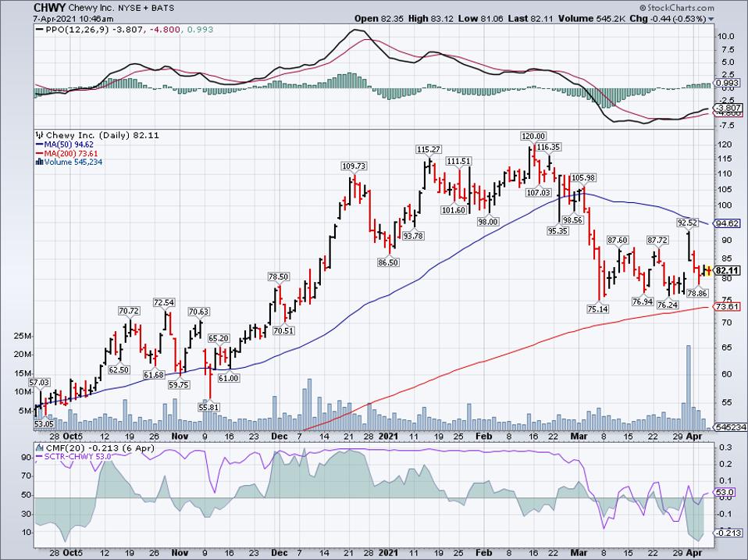The height and width of the screenshot is (560, 748).
Task: Click the purple line swatch beside SCTR-CHWY
Action: [x=40, y=457]
